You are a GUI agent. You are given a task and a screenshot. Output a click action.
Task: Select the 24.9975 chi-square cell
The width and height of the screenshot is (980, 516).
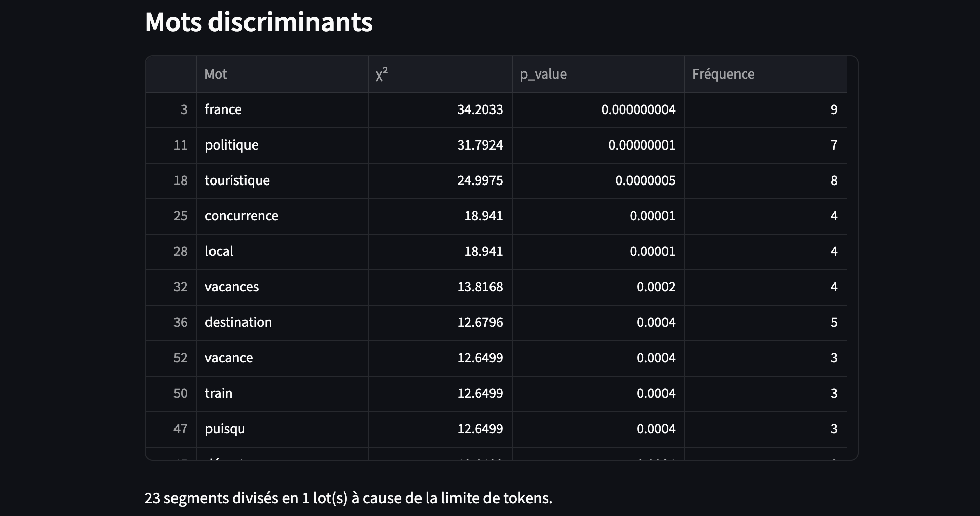(x=440, y=180)
